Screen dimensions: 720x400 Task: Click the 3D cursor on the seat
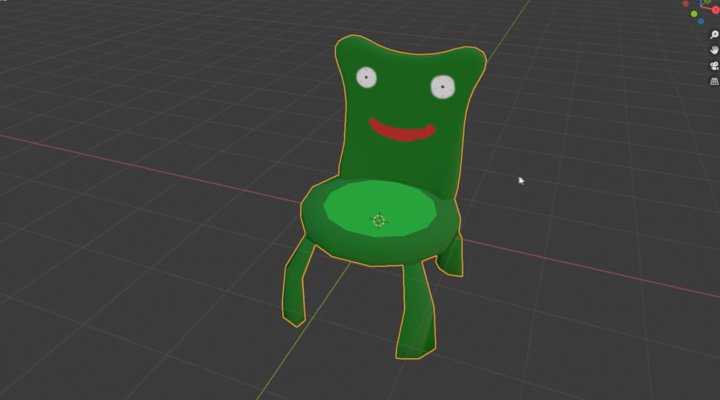tap(379, 220)
